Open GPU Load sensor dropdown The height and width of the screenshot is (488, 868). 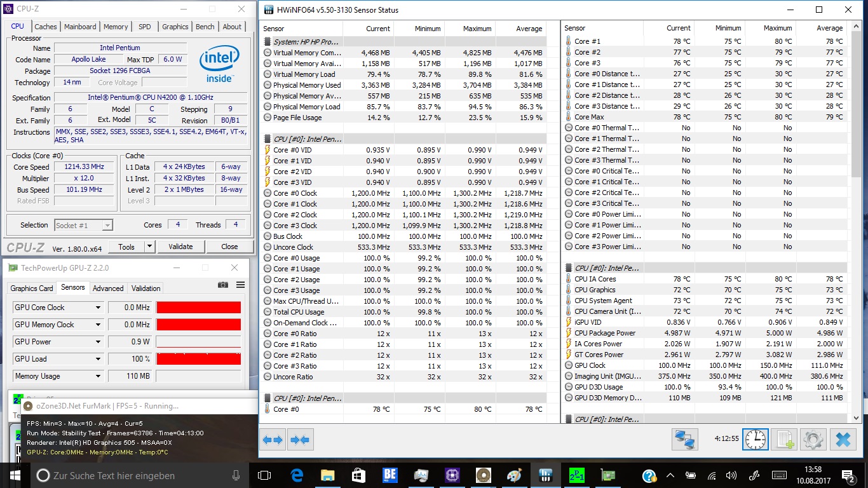coord(98,359)
